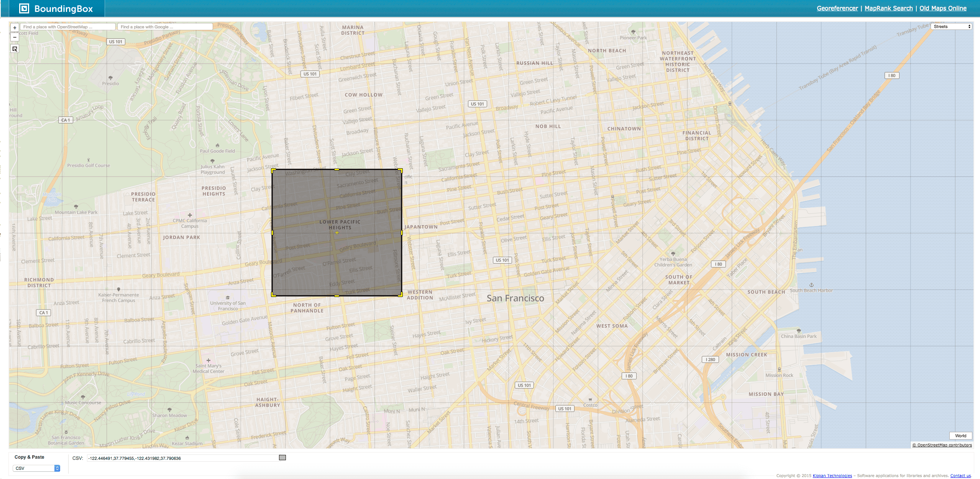Click the center crosshair of the selection box
The width and height of the screenshot is (980, 479).
[337, 233]
